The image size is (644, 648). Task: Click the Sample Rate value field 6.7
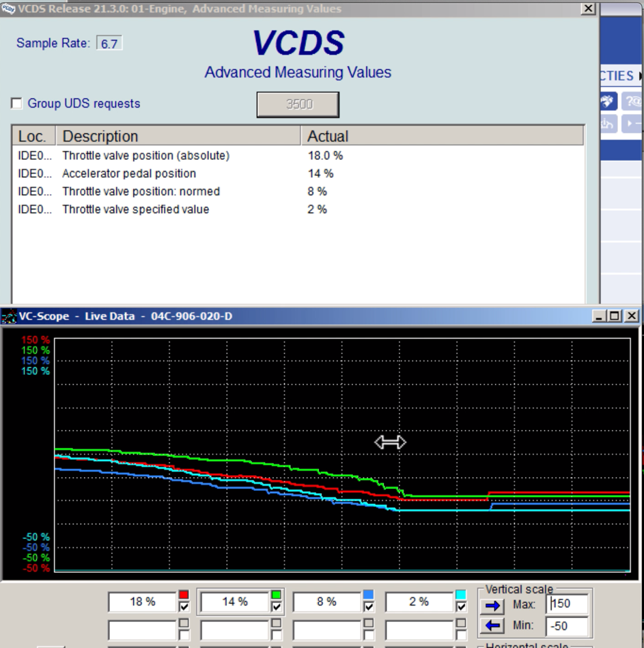pos(109,44)
